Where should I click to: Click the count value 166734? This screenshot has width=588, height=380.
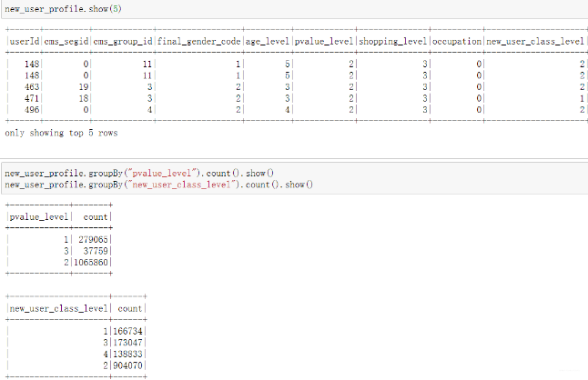pos(127,331)
